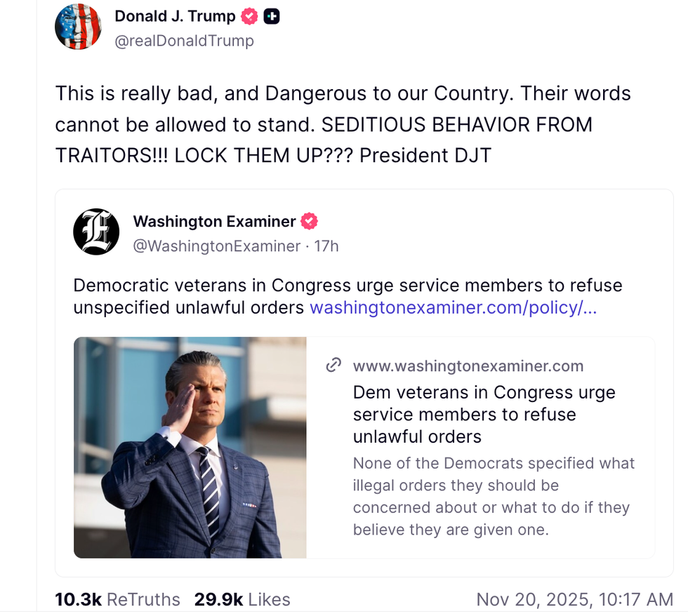Click the @realDonaldTrump handle
The image size is (688, 616).
184,41
